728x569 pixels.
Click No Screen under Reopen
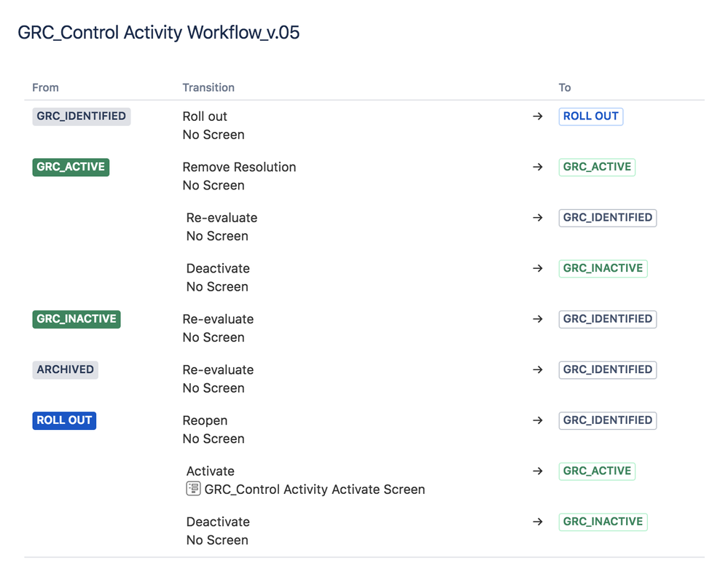pos(213,439)
